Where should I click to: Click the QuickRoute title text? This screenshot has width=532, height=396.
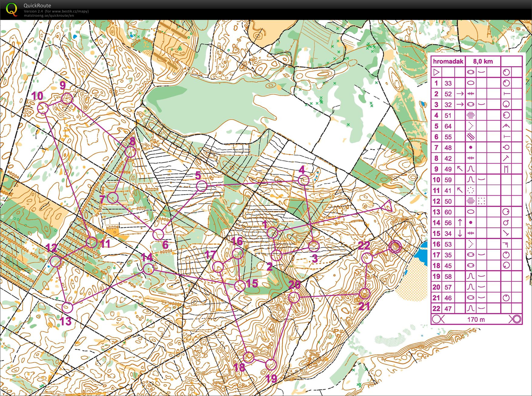point(37,5)
